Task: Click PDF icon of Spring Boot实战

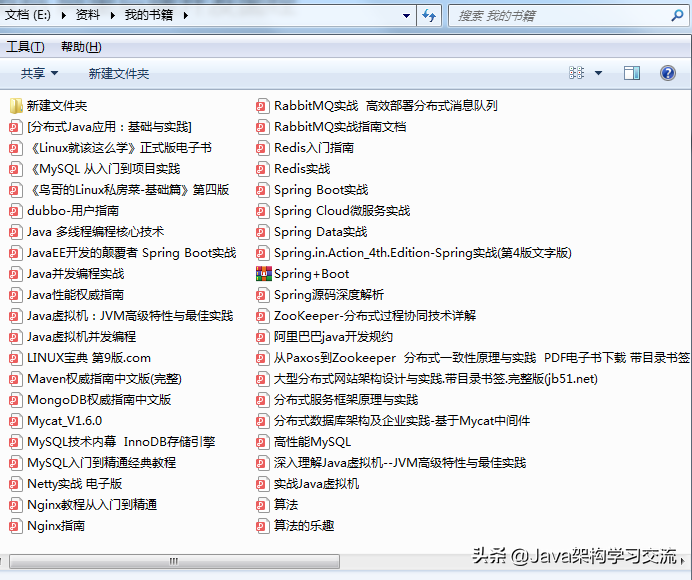Action: 262,190
